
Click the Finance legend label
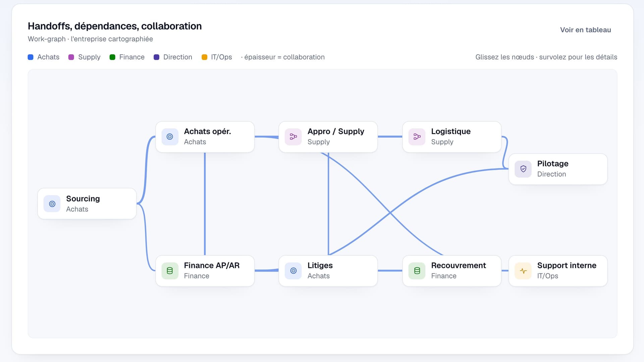coord(132,57)
